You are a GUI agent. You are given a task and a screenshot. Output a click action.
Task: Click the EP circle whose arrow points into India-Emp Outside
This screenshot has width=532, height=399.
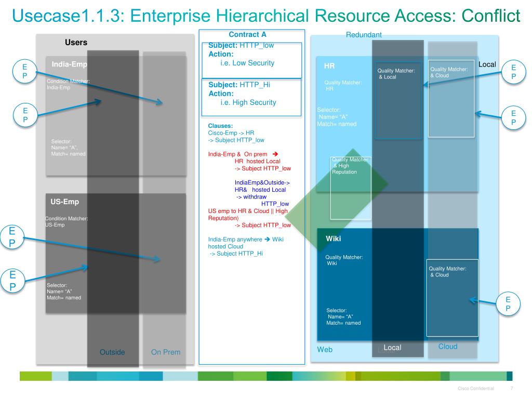25,115
